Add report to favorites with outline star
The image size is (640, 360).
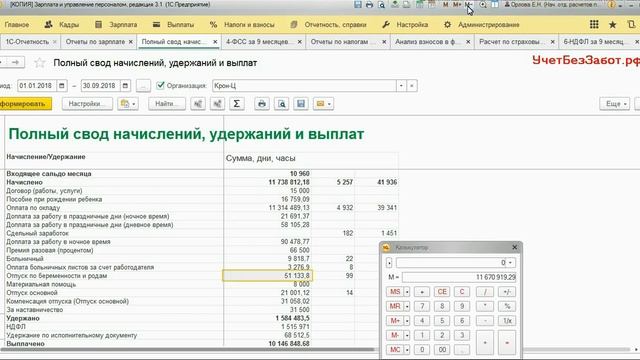[40, 63]
